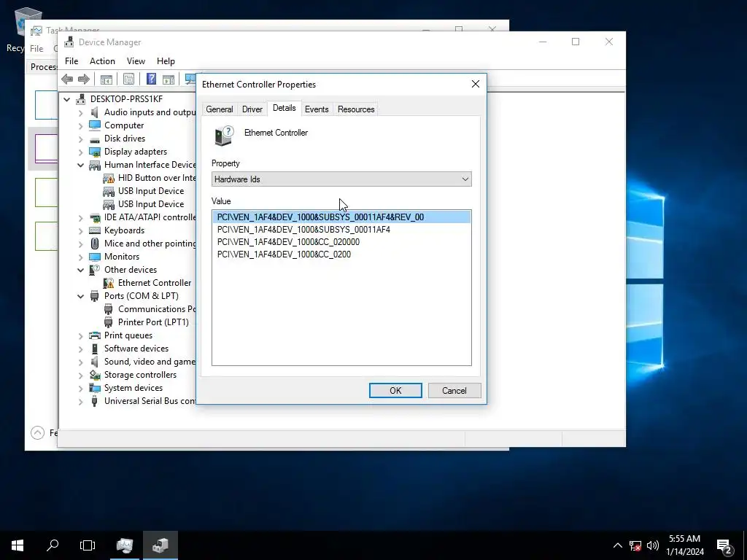Click the Display adapters icon
747x560 pixels.
coord(95,152)
